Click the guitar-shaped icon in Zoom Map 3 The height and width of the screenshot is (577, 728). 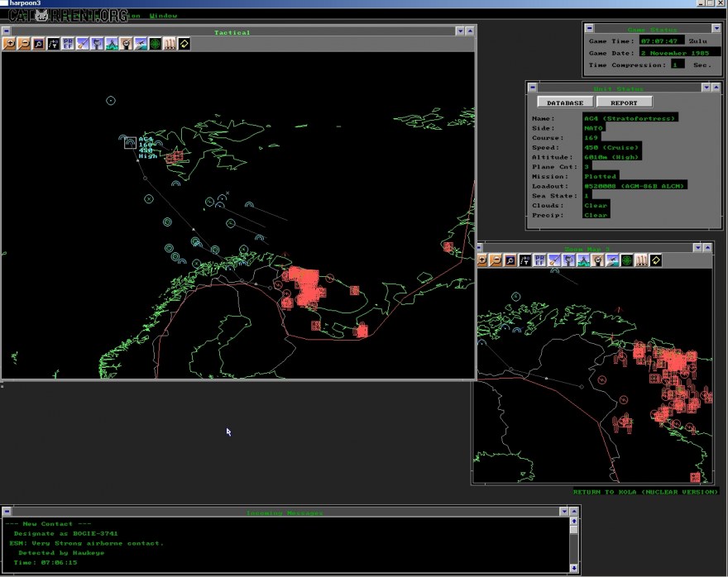tap(554, 260)
